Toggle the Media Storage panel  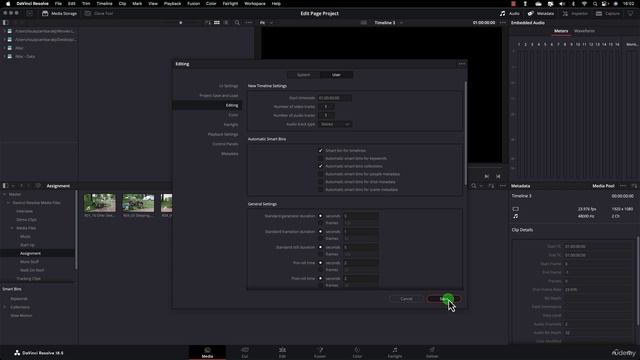(x=59, y=13)
